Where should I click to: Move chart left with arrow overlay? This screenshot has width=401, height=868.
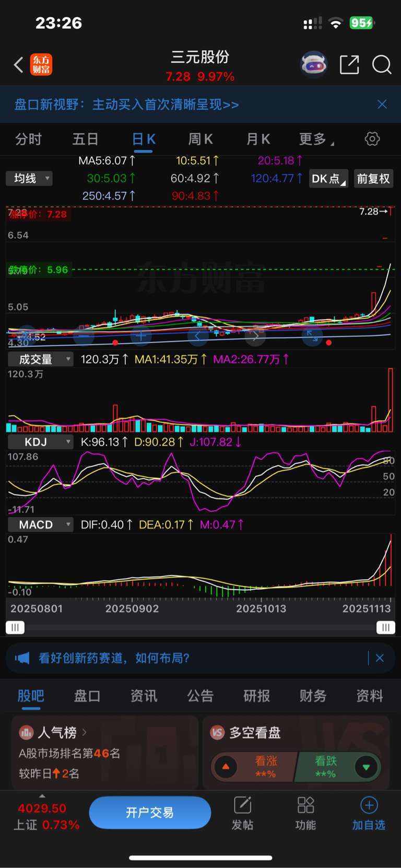click(x=198, y=336)
